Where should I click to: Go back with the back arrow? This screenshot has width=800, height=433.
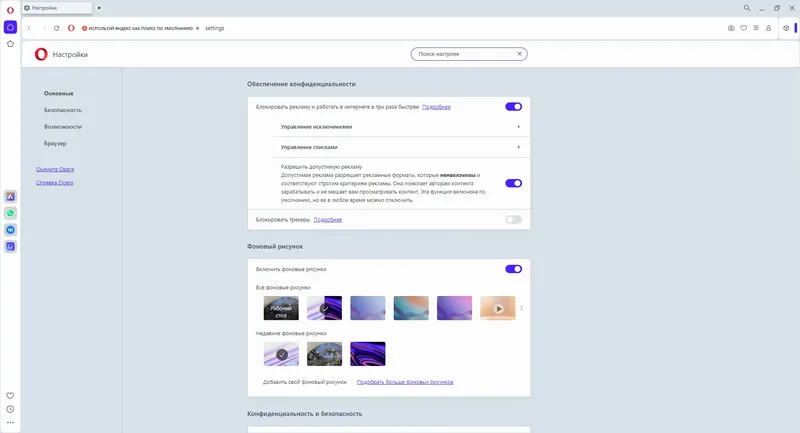30,28
